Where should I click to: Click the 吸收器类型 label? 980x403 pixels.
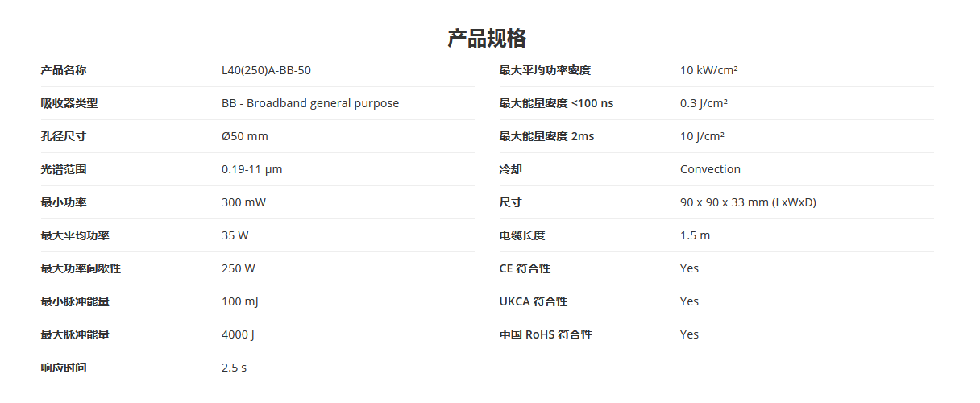[x=69, y=103]
